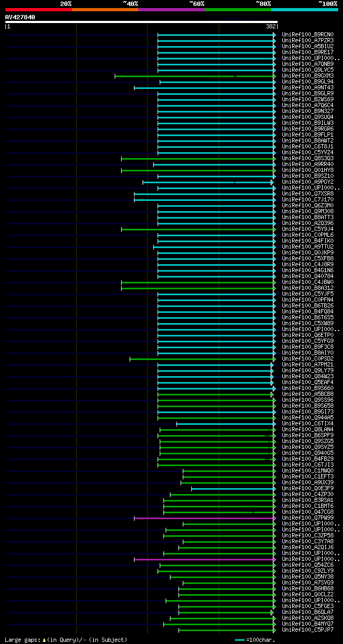343x644 pixels.
Task: Select hit label UniRef100_B9N327
Action: point(308,111)
